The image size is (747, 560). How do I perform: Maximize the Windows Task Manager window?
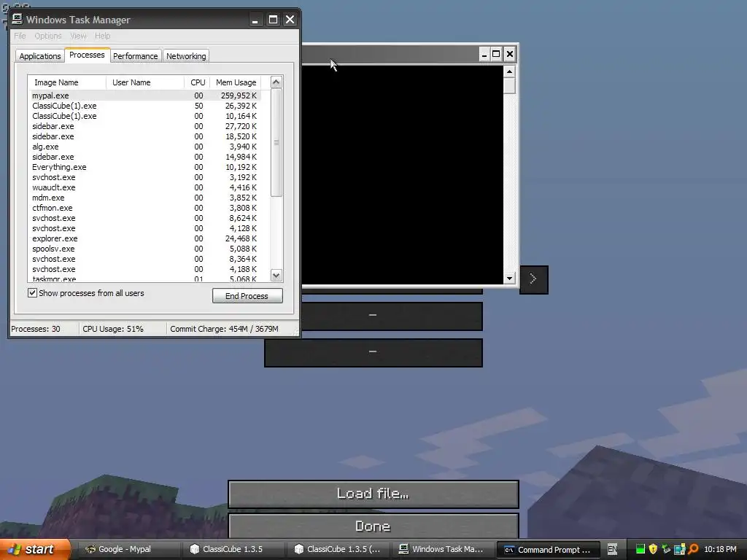pos(273,20)
